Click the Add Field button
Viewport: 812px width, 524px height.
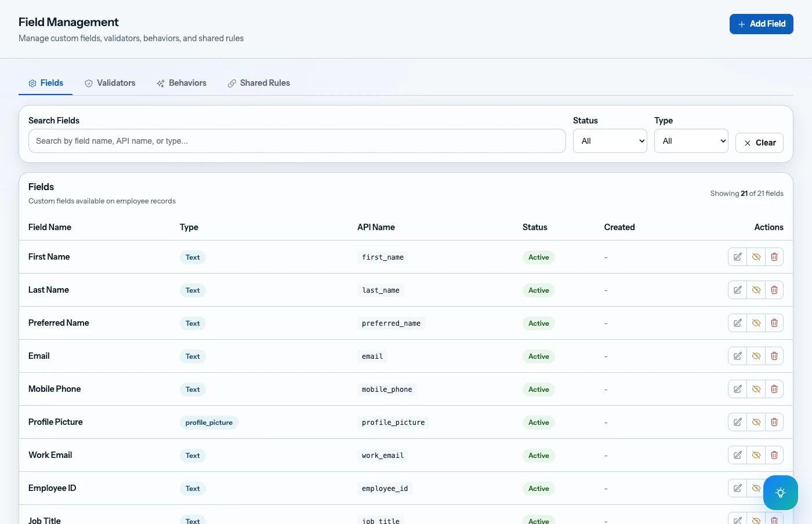pyautogui.click(x=762, y=24)
